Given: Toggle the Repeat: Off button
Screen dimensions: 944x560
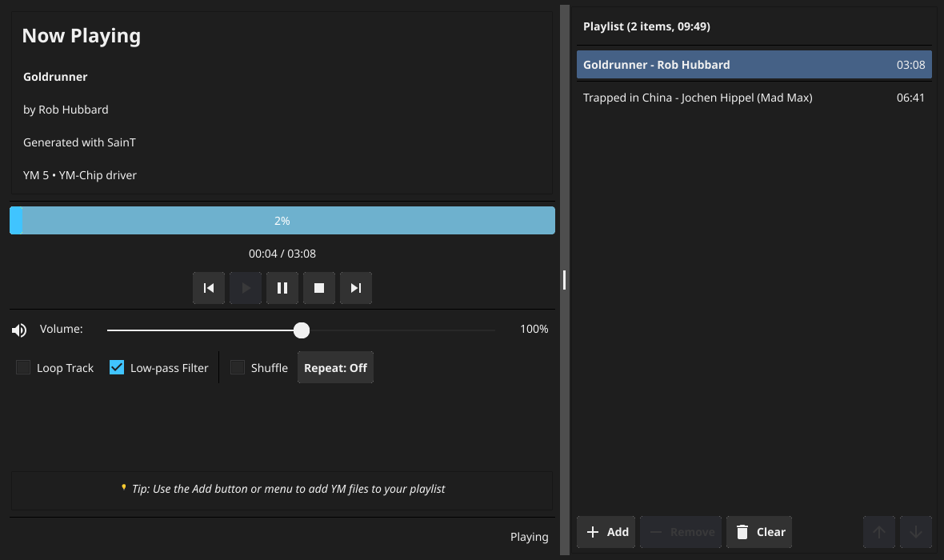Looking at the screenshot, I should pyautogui.click(x=335, y=367).
